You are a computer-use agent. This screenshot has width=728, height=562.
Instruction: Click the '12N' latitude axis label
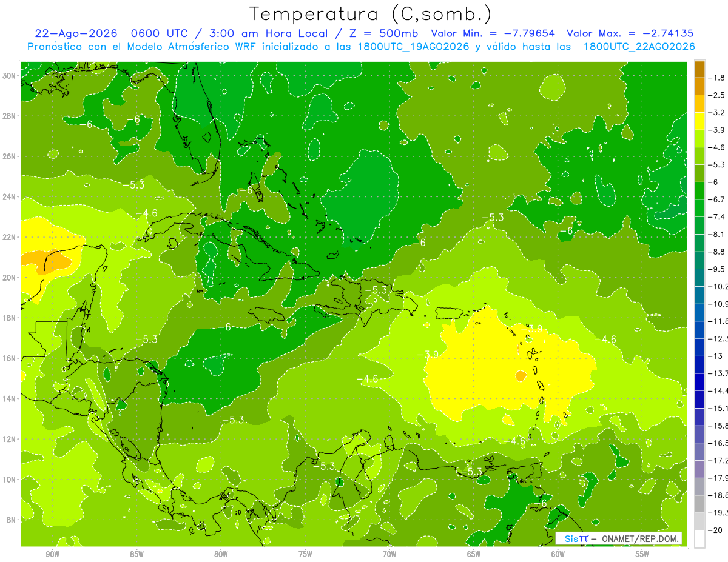(x=10, y=439)
